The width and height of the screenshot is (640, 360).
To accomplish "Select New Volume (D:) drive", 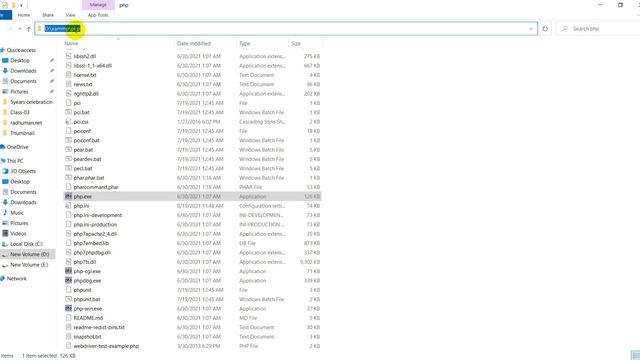I will coord(29,254).
